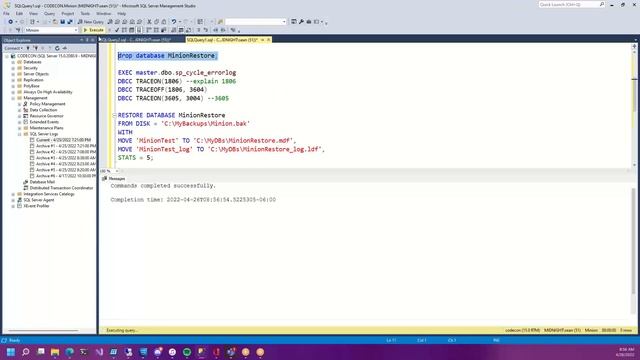This screenshot has width=640, height=360.
Task: Expand the Server Objects node
Action: point(13,74)
